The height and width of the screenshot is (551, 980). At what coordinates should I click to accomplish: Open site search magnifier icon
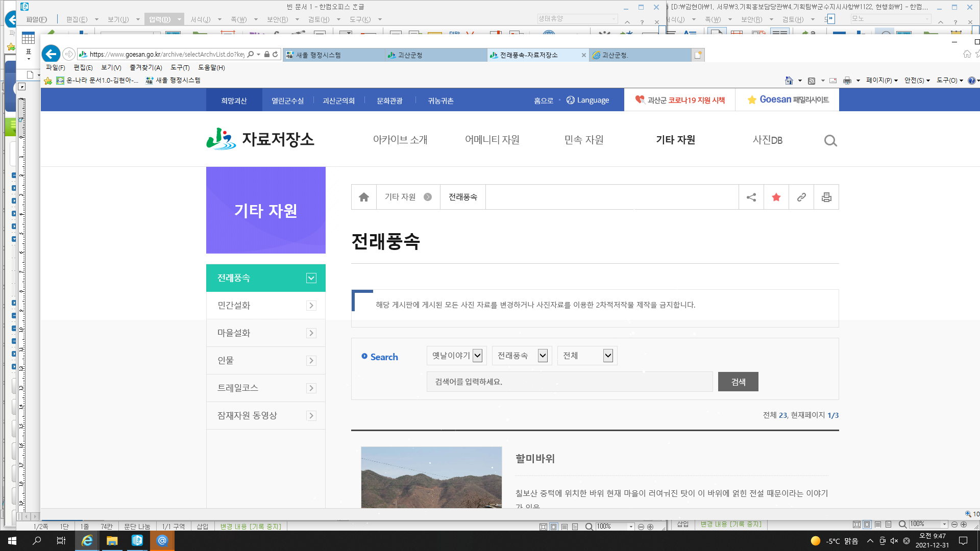(x=830, y=141)
